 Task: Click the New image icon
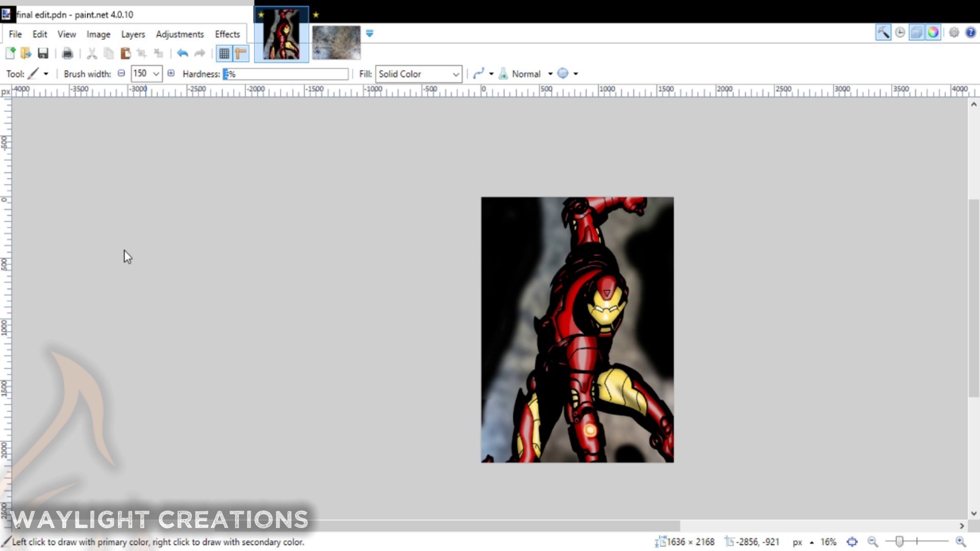[10, 53]
